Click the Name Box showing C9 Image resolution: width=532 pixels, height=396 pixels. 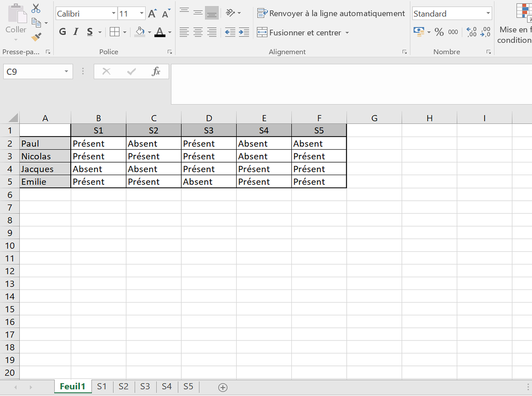34,72
